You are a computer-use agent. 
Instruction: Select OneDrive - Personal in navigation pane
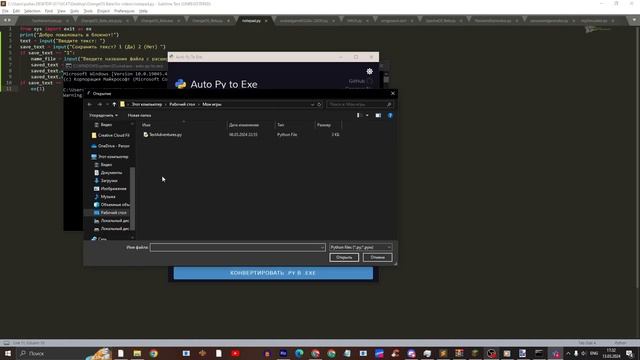pyautogui.click(x=110, y=146)
